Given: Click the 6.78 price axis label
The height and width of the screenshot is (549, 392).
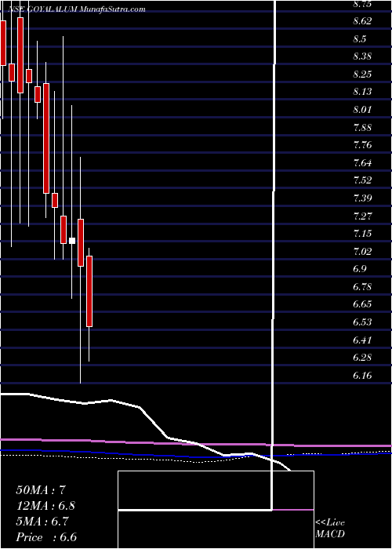Looking at the screenshot, I should [x=362, y=287].
